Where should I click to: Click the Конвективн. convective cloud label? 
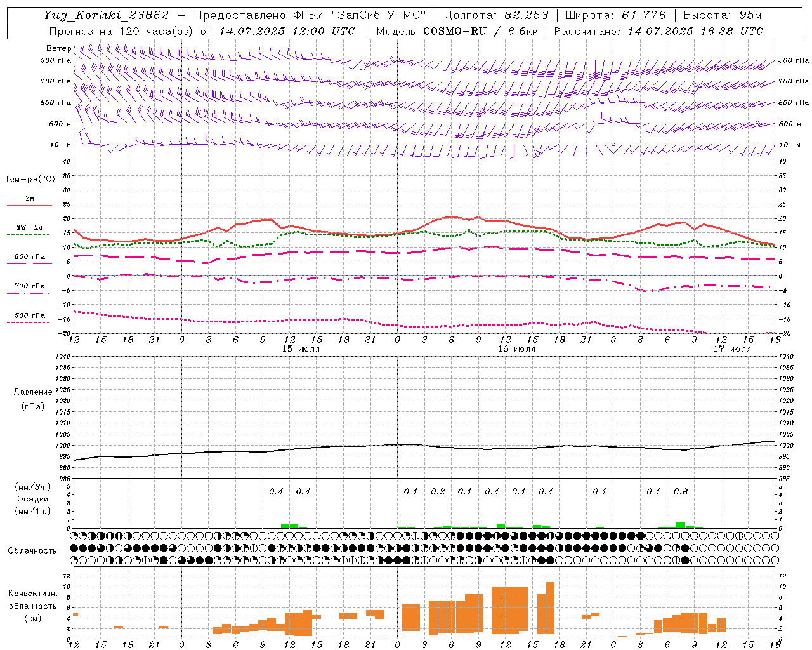33,594
